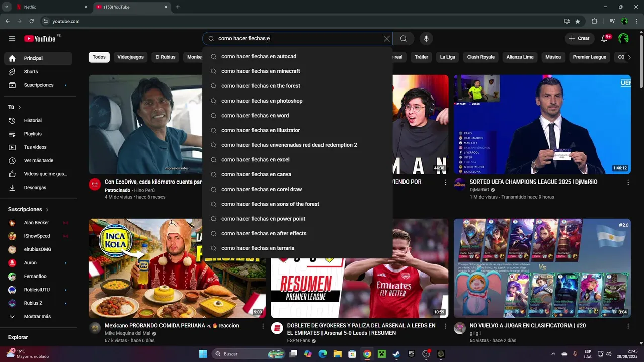Select the Clash Royale filter chip
The height and width of the screenshot is (362, 644).
tap(481, 57)
